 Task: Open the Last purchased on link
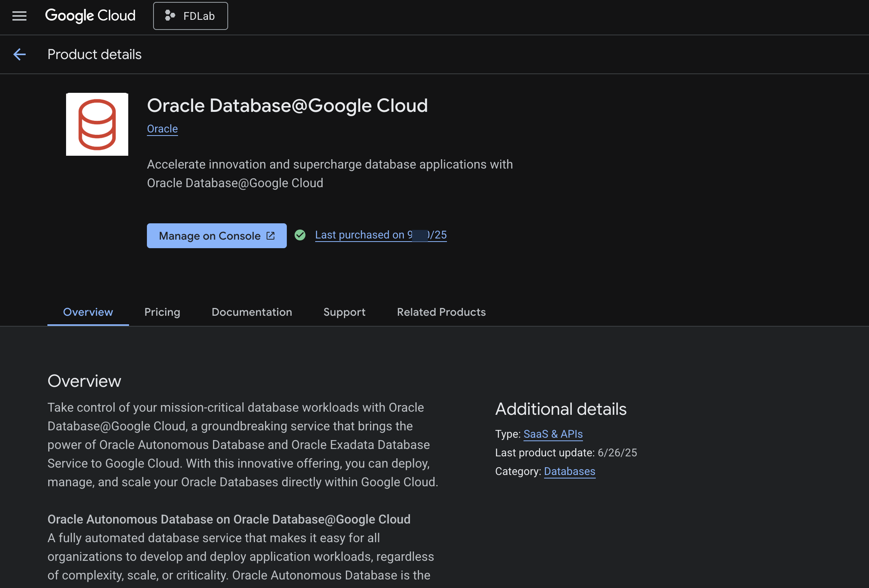(x=381, y=235)
